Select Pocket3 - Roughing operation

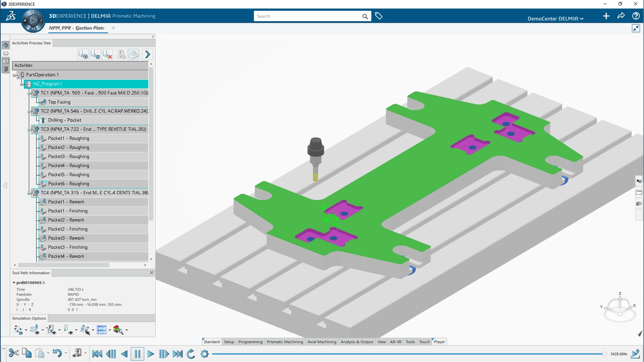click(68, 157)
